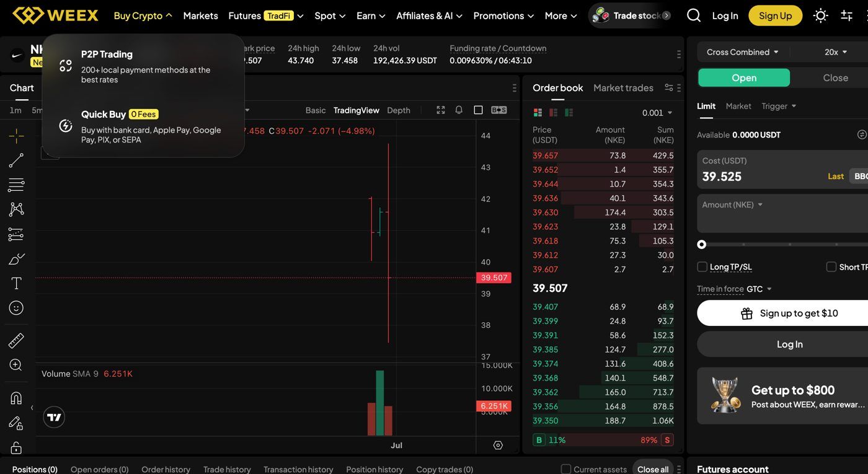Screen dimensions: 868x474
Task: Expand the Futures dropdown menu
Action: point(266,15)
